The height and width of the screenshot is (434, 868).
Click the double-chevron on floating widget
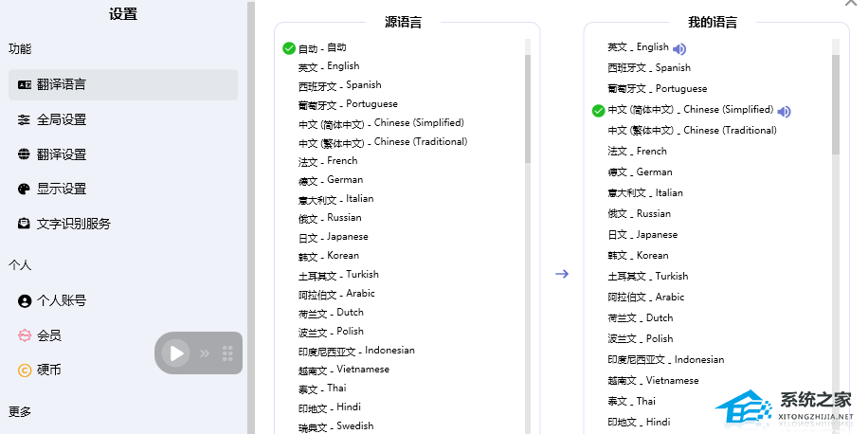tap(205, 353)
